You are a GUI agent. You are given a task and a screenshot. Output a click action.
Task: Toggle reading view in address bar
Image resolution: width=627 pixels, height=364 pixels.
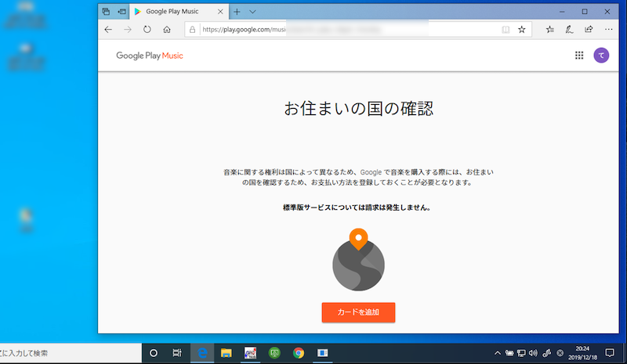pyautogui.click(x=506, y=30)
